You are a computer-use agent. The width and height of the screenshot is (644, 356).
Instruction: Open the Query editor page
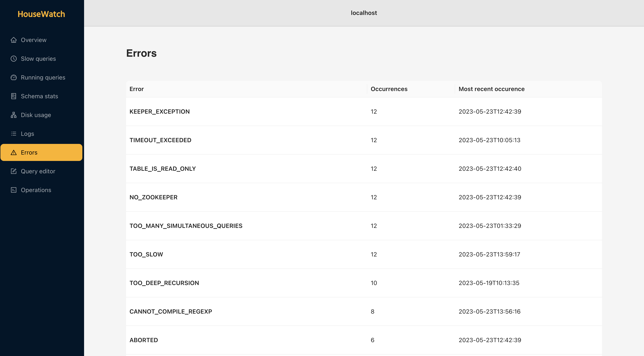click(x=38, y=171)
